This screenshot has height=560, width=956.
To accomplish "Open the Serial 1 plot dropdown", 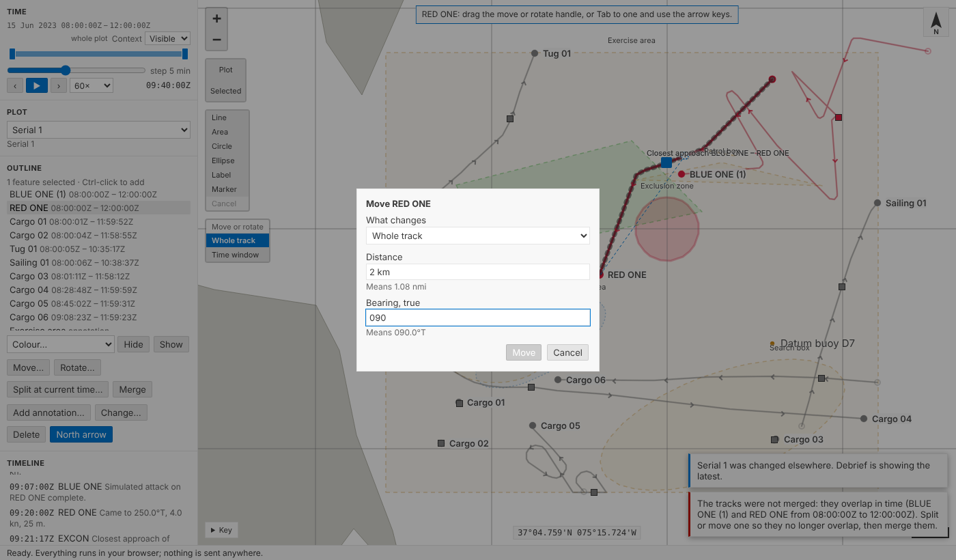I will coord(98,130).
